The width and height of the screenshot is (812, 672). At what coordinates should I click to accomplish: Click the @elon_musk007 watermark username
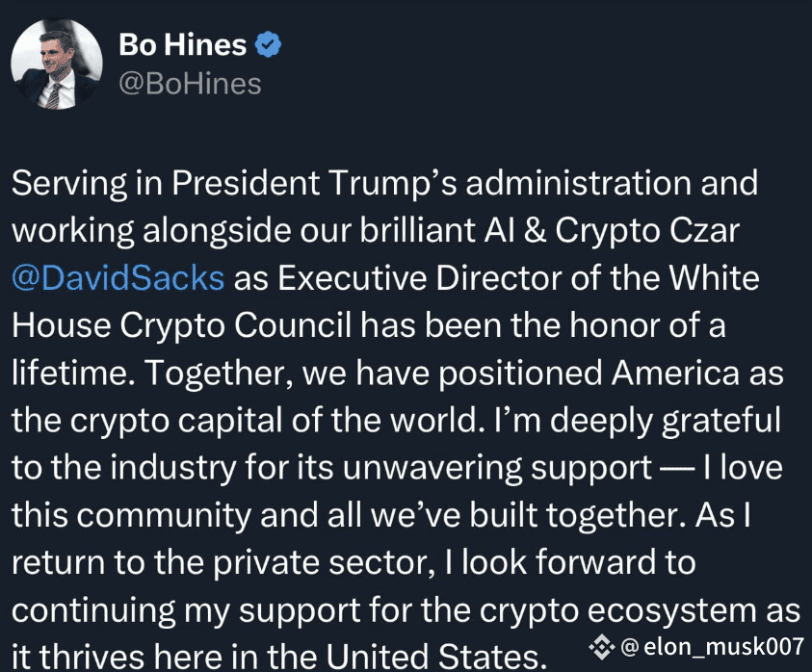click(712, 647)
